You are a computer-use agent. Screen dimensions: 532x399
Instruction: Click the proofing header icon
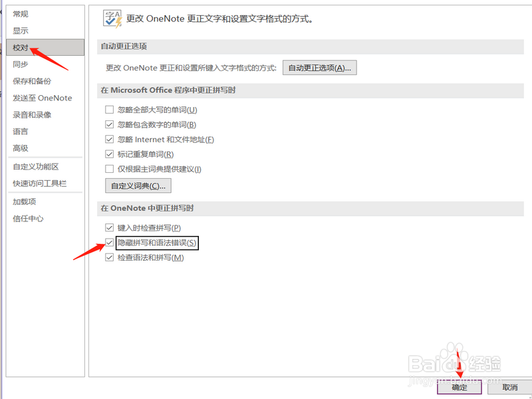point(112,19)
